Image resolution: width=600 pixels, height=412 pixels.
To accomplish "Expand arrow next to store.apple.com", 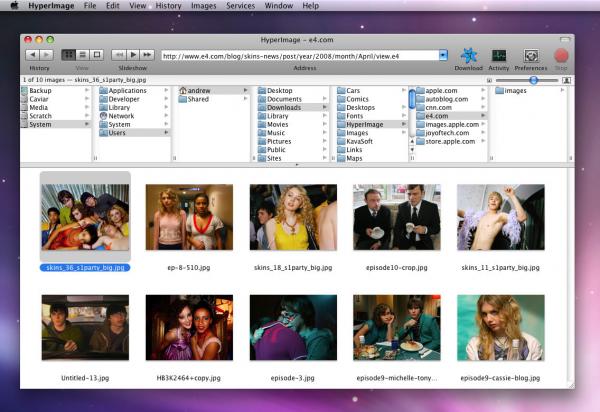I will 483,141.
